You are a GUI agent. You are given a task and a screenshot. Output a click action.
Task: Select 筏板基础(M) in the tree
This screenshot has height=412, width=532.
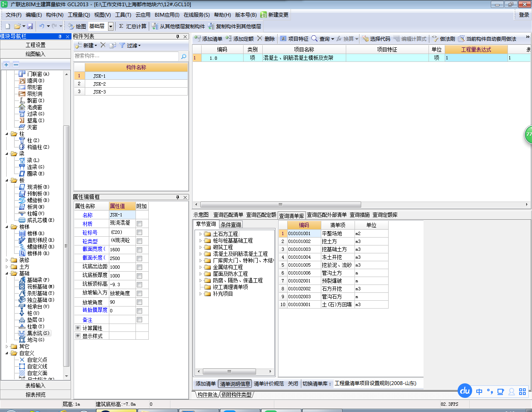click(x=41, y=287)
